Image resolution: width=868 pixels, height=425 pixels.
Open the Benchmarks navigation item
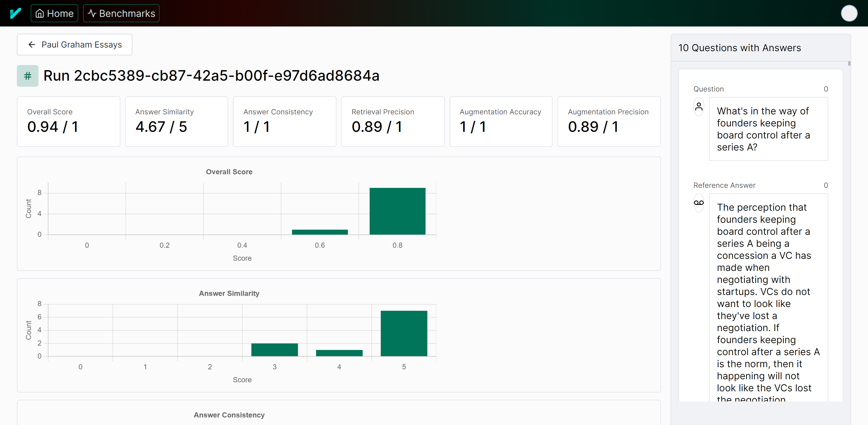121,14
